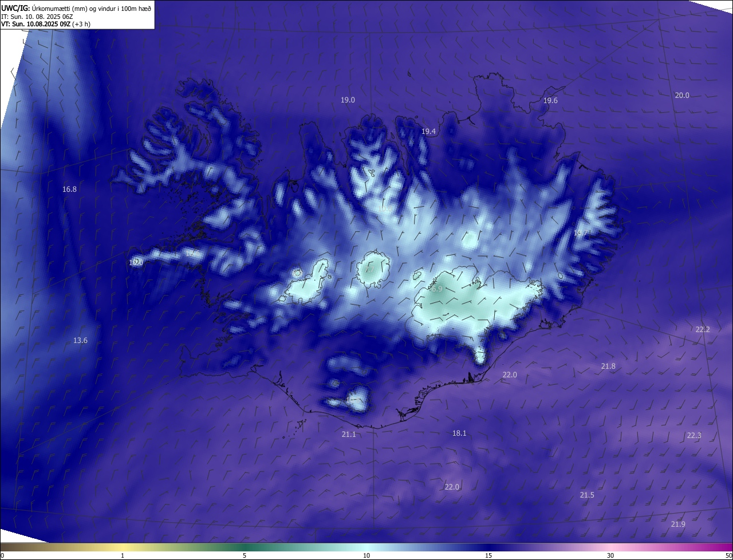Click the 20.0 value label
The width and height of the screenshot is (733, 560).
click(x=682, y=95)
